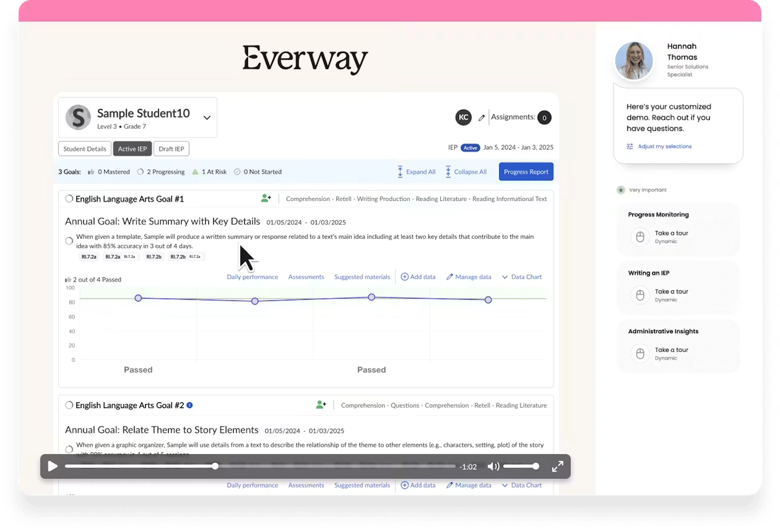Select the Active IEP tab

[132, 149]
